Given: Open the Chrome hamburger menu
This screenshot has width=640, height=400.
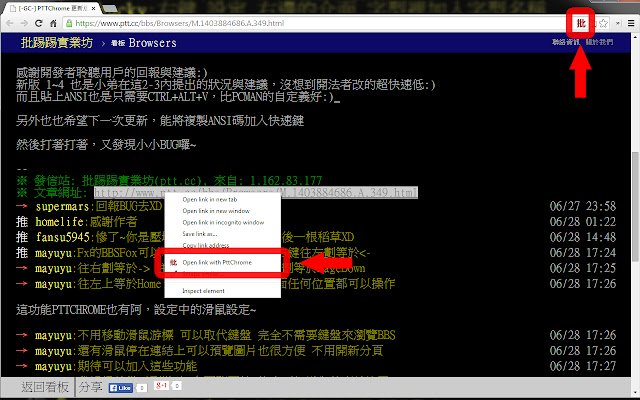Looking at the screenshot, I should coord(631,23).
